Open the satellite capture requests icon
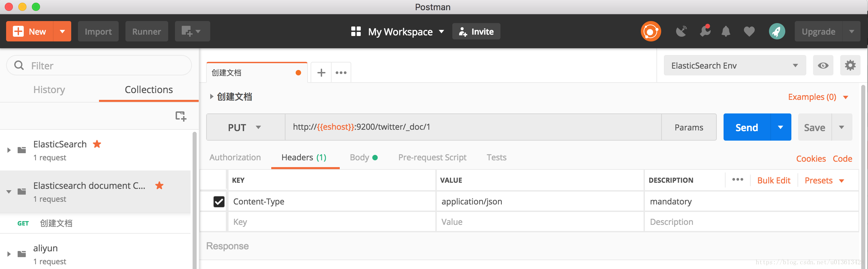Viewport: 868px width, 269px height. pos(681,31)
